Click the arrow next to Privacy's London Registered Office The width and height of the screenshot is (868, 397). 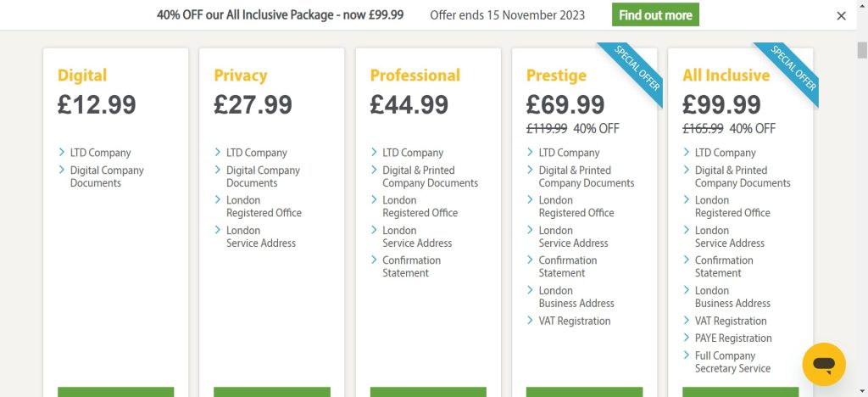pyautogui.click(x=219, y=200)
